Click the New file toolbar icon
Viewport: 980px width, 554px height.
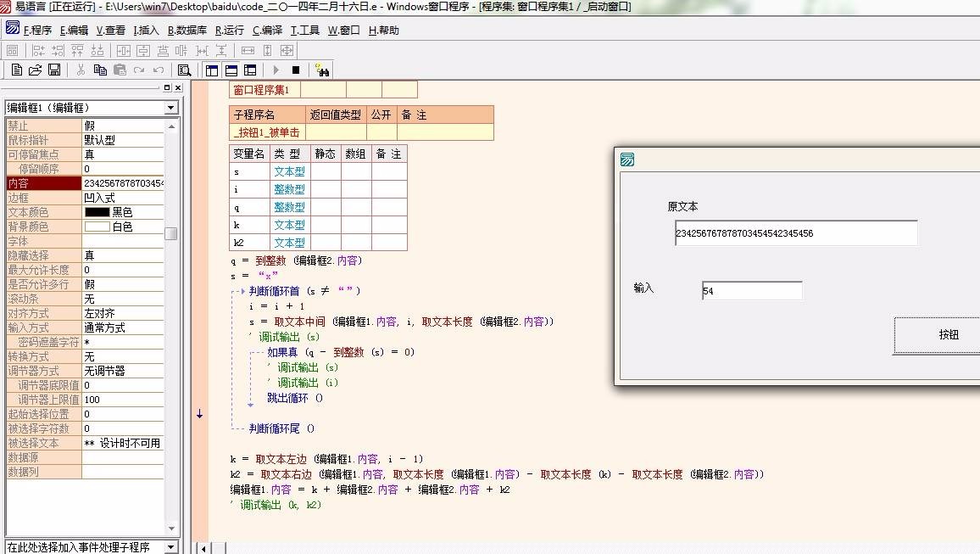tap(17, 70)
